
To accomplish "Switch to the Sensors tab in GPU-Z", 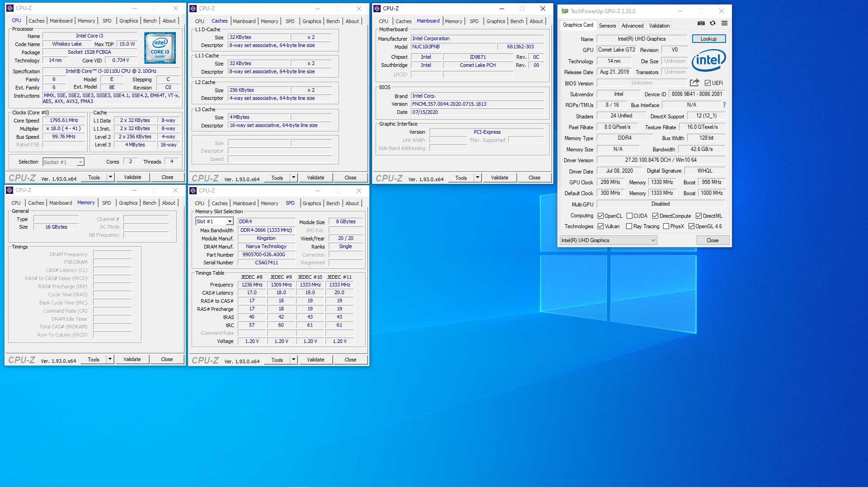I will [x=607, y=26].
